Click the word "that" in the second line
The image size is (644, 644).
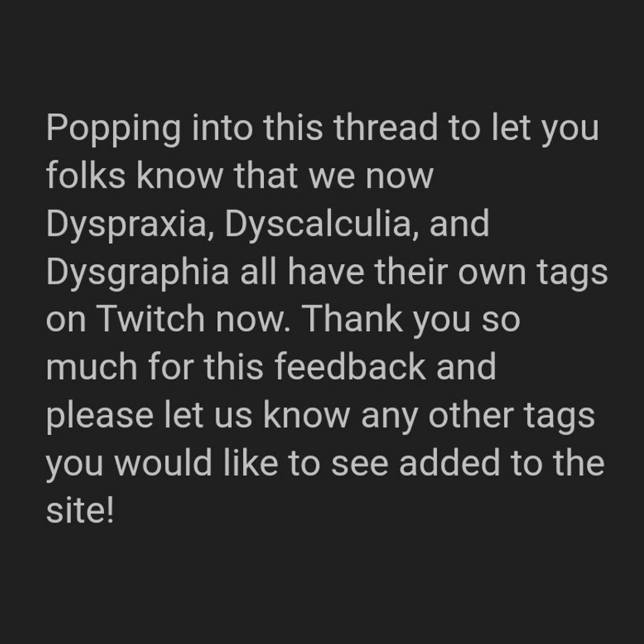click(265, 175)
